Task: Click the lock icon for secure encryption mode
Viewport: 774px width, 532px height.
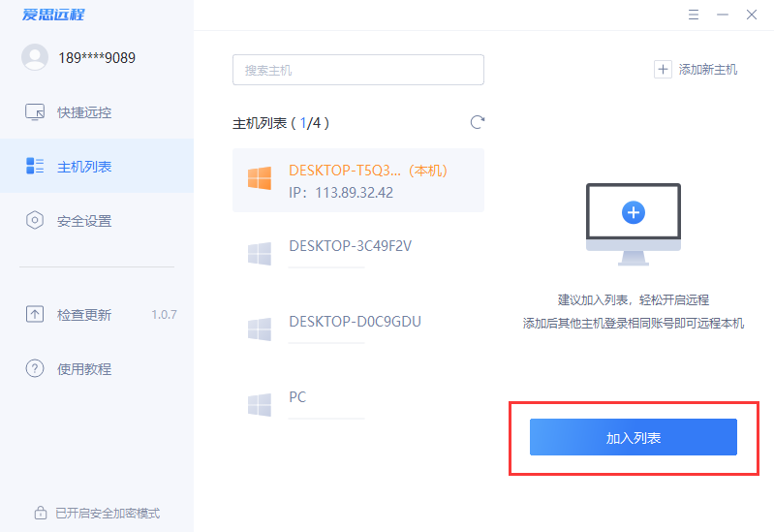Action: [x=41, y=513]
